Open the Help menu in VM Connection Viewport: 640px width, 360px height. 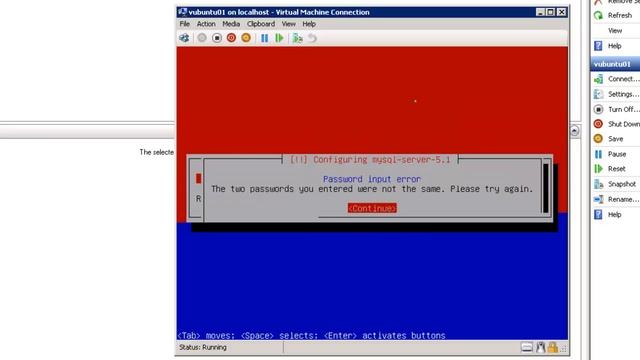pos(309,24)
